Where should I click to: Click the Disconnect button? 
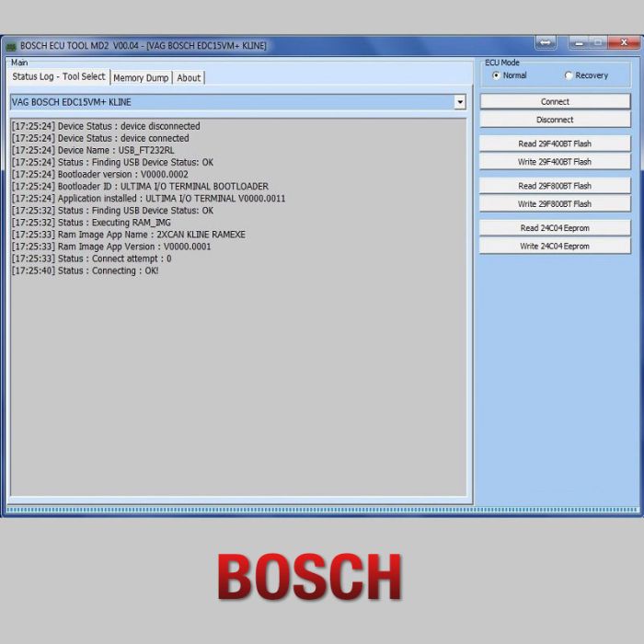555,120
